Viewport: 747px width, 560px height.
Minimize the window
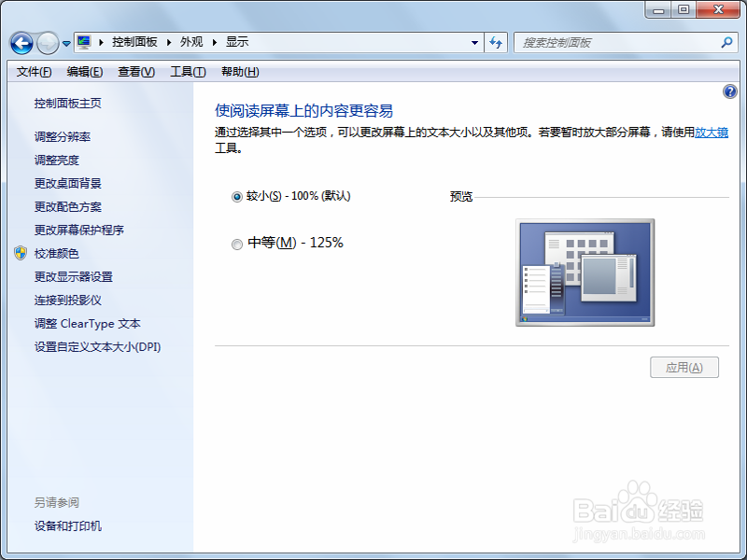pyautogui.click(x=658, y=9)
